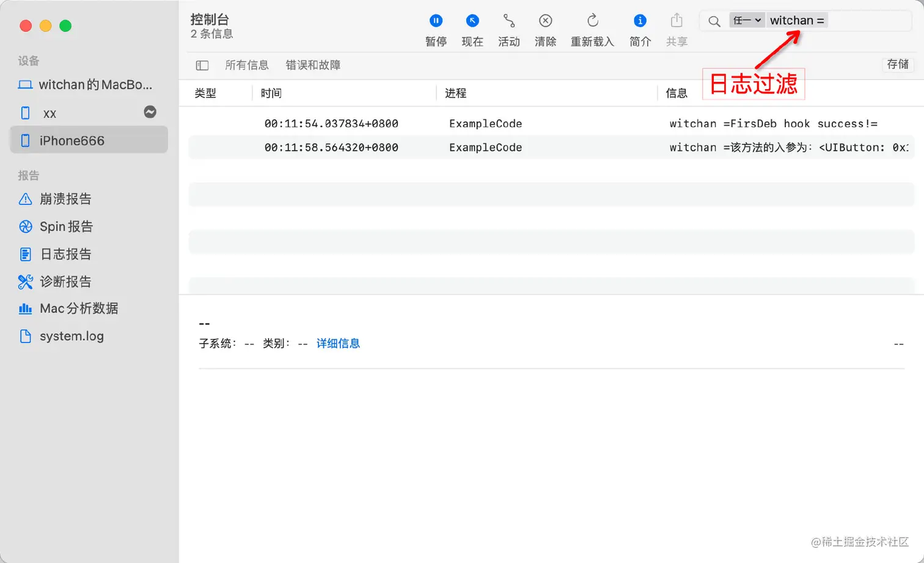
Task: Click the status icon beside xx
Action: tap(150, 112)
